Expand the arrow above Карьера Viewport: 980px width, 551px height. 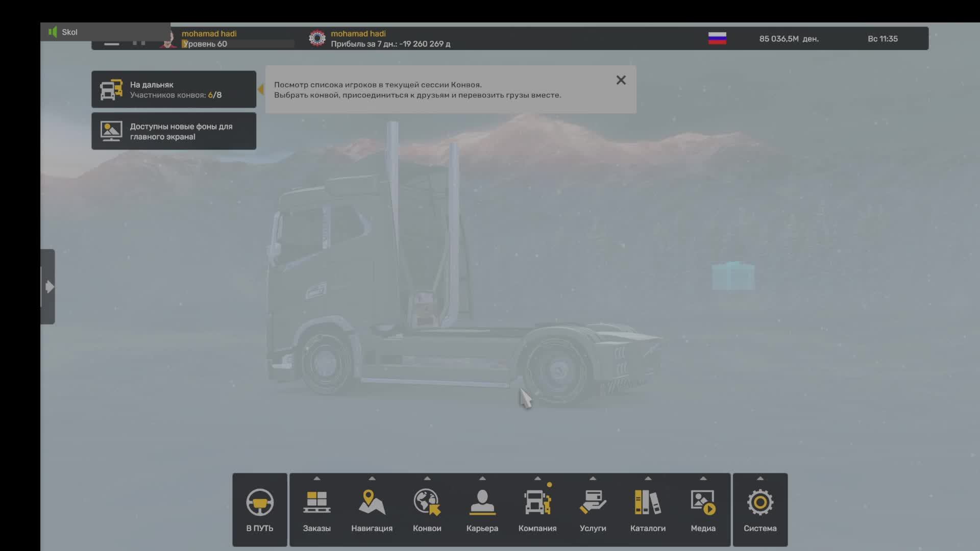tap(482, 479)
